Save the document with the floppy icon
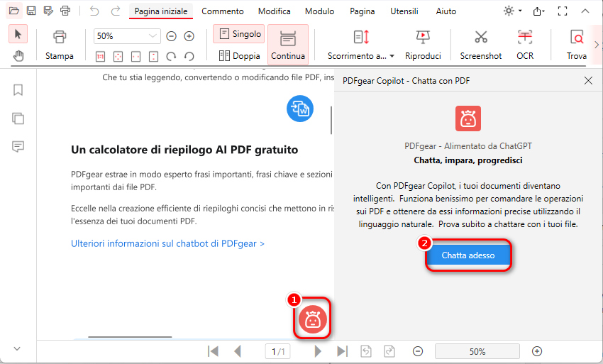The width and height of the screenshot is (603, 364). click(31, 11)
